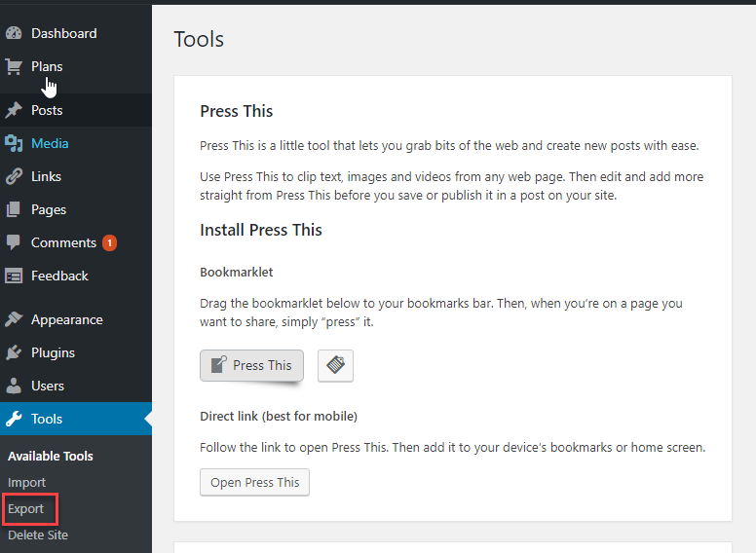
Task: Select the highlighted Tools menu item
Action: coord(76,419)
